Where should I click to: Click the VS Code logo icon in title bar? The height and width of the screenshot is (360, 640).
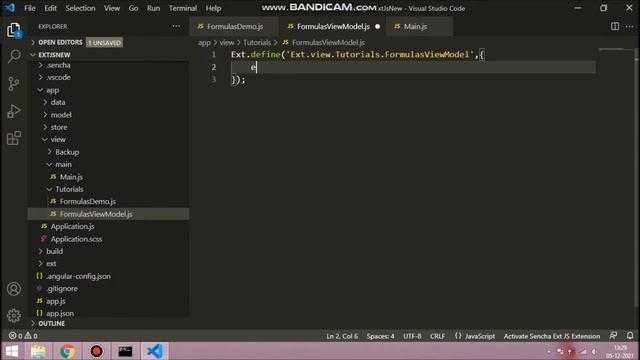click(x=10, y=8)
